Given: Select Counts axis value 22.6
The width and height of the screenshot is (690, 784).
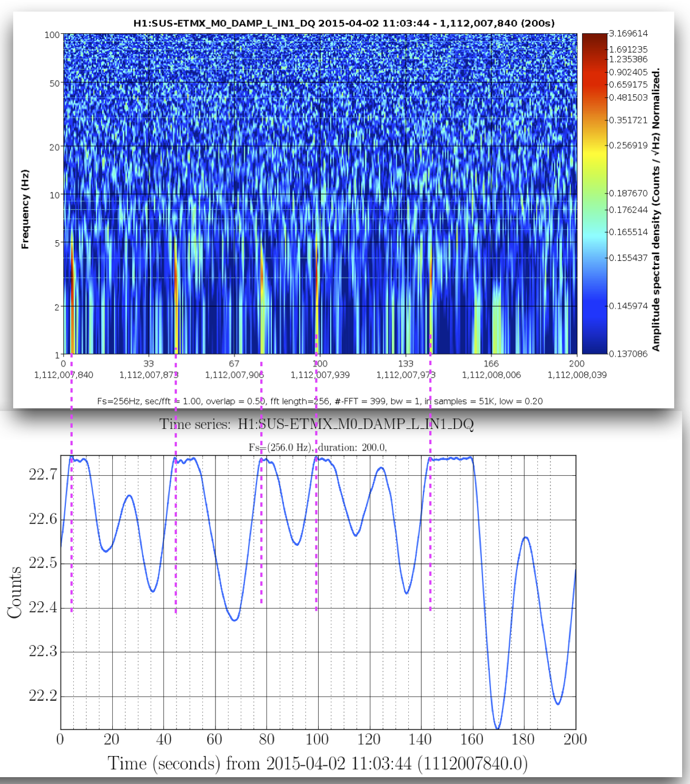Looking at the screenshot, I should (43, 519).
